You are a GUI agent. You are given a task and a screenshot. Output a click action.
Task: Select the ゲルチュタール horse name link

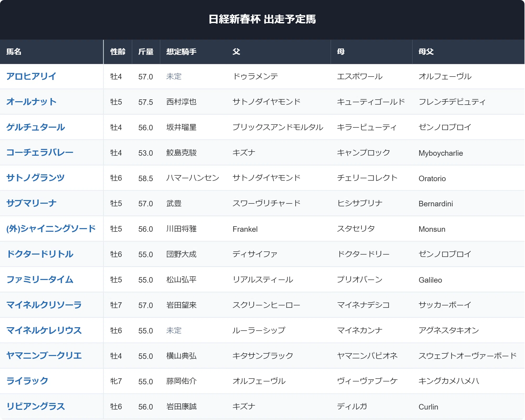coord(36,127)
